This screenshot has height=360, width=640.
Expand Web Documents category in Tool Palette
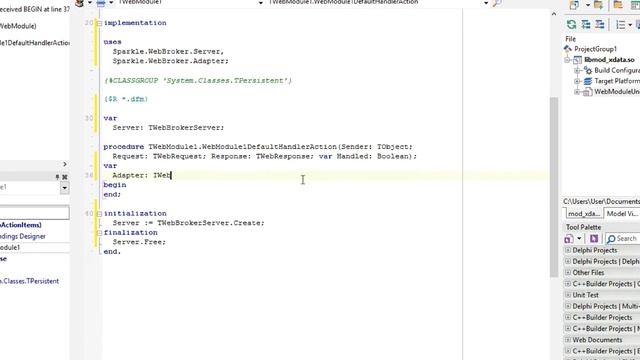tap(568, 340)
